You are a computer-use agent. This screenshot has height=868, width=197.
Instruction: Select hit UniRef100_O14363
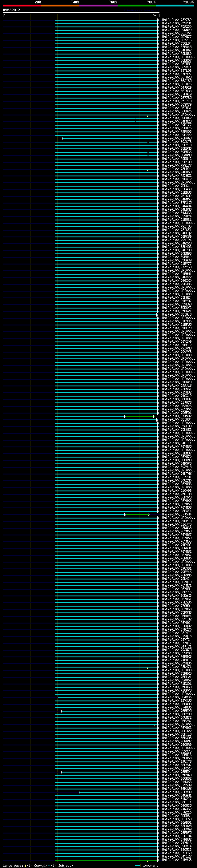click(x=177, y=782)
